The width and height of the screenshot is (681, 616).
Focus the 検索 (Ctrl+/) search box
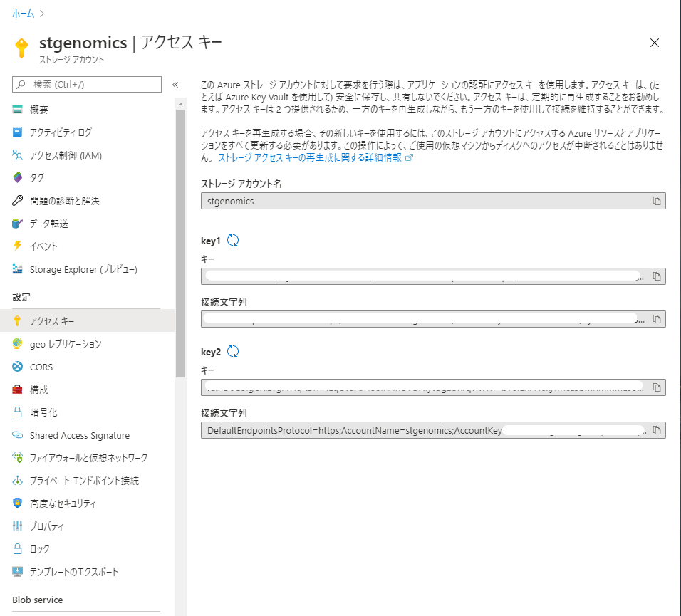(87, 84)
